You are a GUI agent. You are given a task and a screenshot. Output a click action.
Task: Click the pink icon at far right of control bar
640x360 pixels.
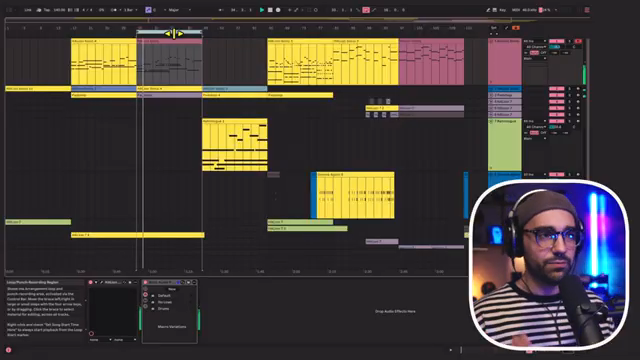[x=587, y=10]
